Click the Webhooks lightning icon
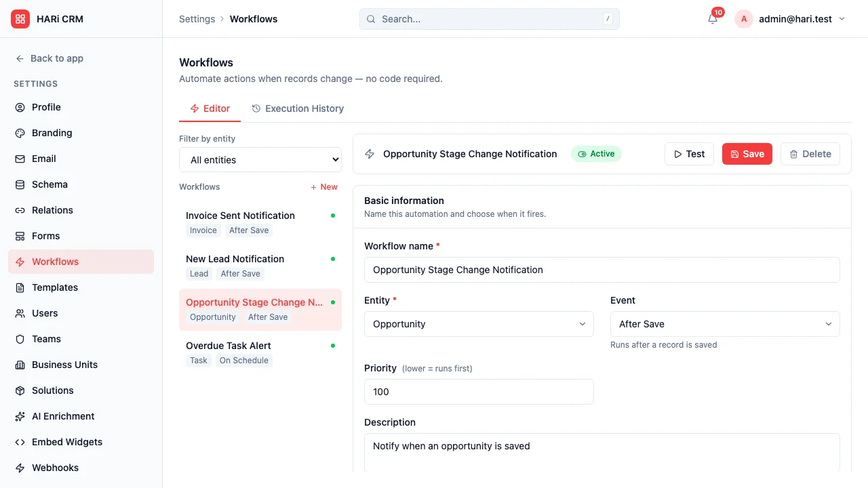Image resolution: width=868 pixels, height=488 pixels. 20,468
